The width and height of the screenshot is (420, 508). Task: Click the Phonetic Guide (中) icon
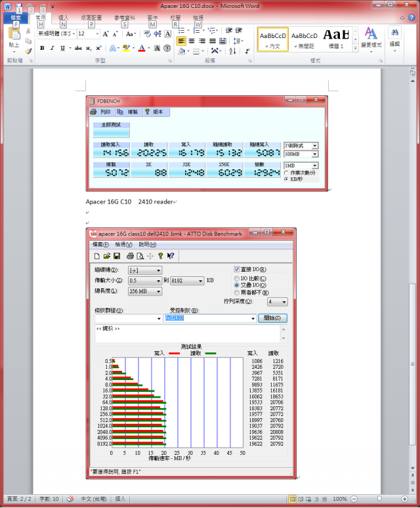tap(157, 33)
